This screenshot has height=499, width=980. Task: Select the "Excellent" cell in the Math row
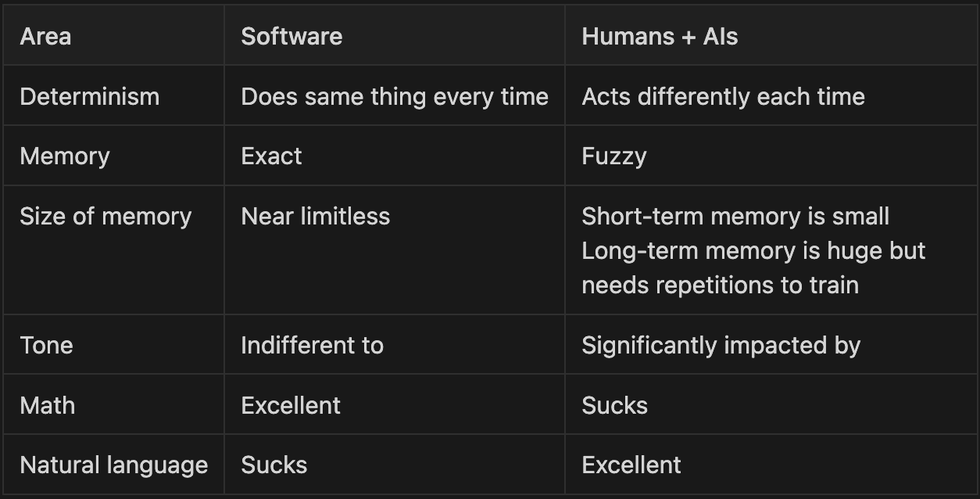click(291, 405)
